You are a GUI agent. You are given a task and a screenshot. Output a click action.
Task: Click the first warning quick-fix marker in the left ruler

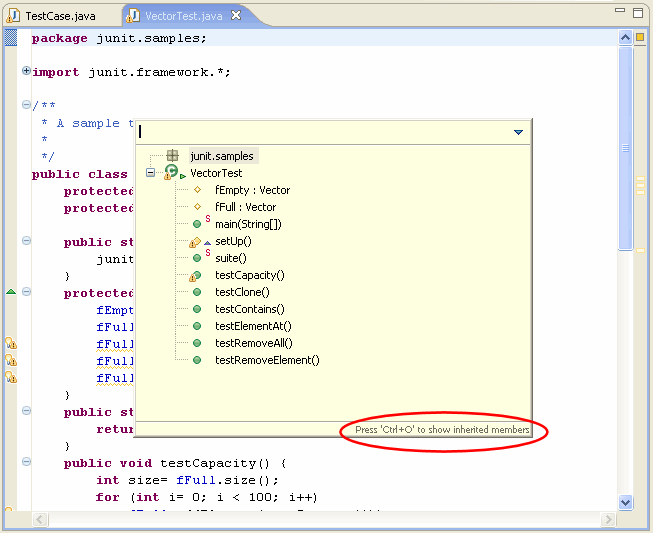coord(11,344)
